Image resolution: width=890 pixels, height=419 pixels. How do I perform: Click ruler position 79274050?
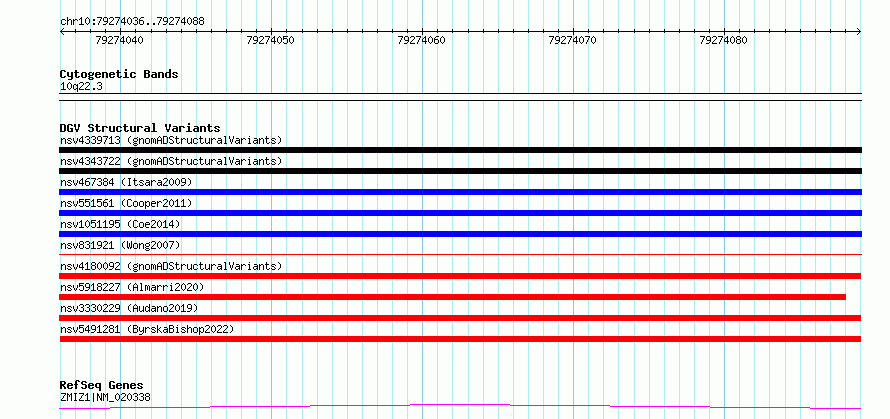271,40
